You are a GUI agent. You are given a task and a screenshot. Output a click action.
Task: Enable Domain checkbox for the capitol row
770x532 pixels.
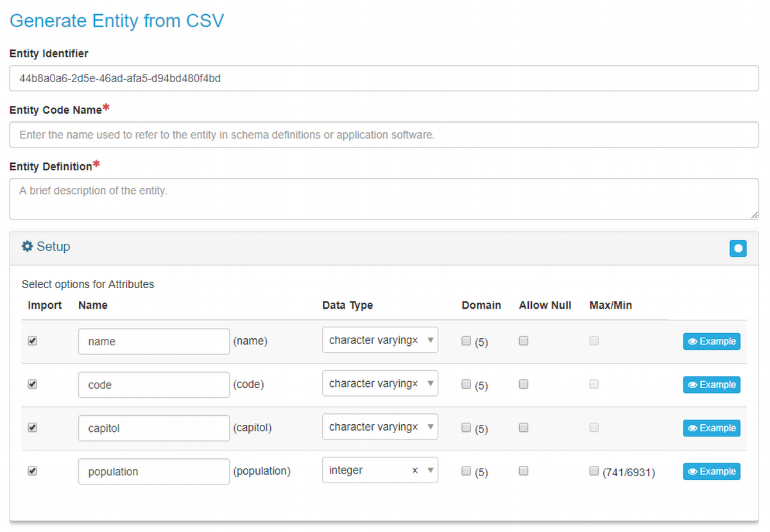point(466,427)
